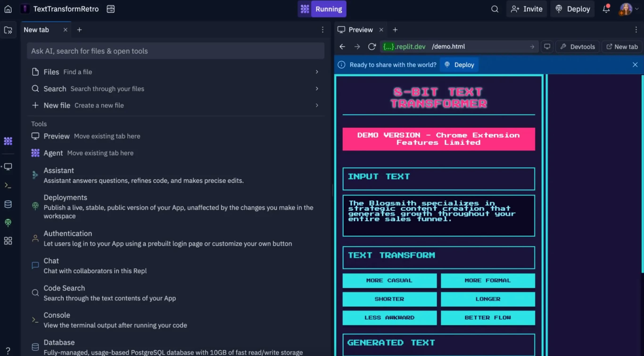Open the Code Search tool
Image resolution: width=644 pixels, height=356 pixels.
176,293
